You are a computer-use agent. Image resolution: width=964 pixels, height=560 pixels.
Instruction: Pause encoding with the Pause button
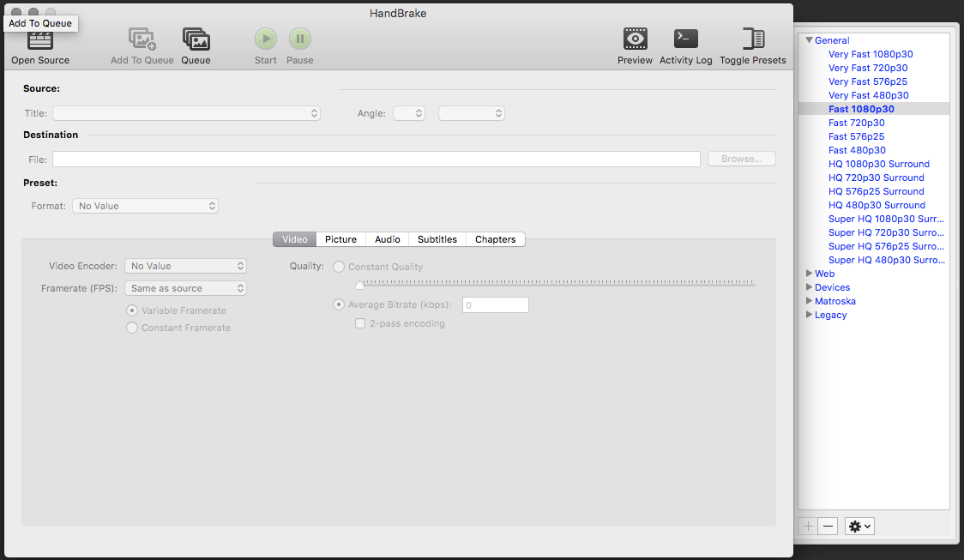click(x=300, y=39)
